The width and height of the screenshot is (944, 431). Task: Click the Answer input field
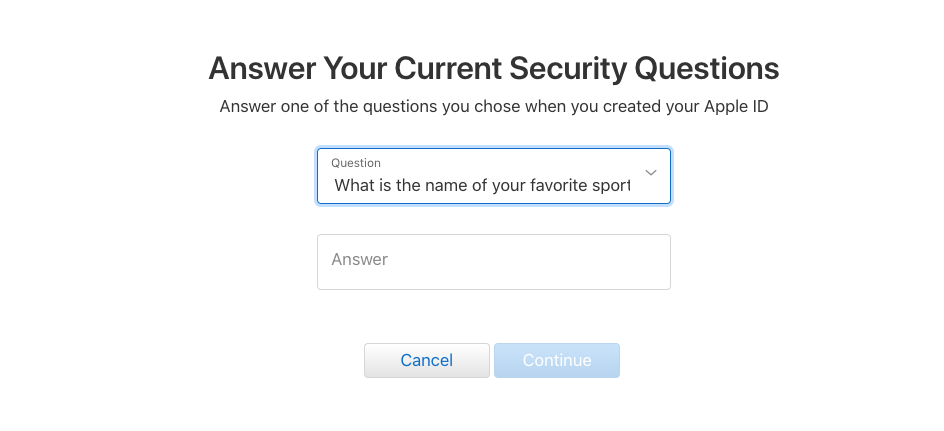(x=493, y=262)
